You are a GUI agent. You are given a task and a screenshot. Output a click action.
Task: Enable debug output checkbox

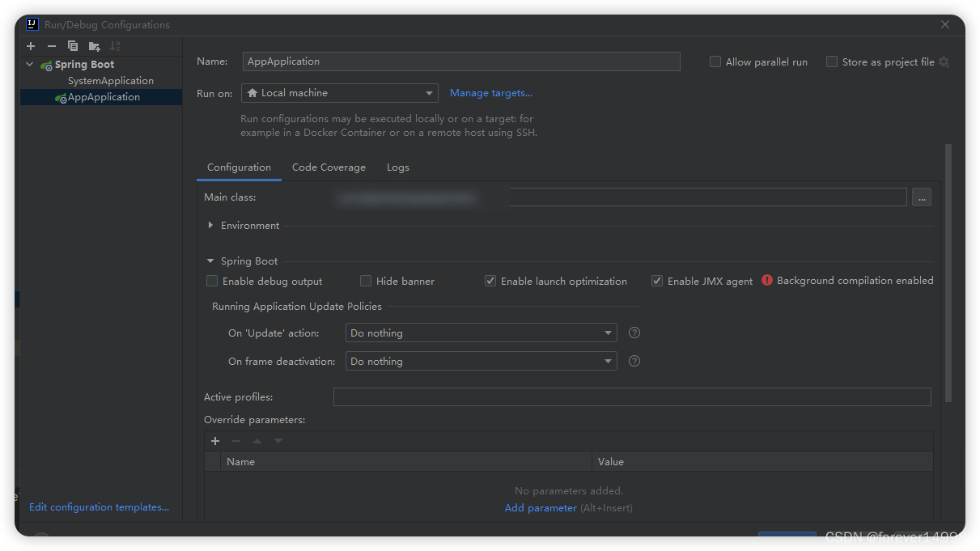(x=212, y=281)
